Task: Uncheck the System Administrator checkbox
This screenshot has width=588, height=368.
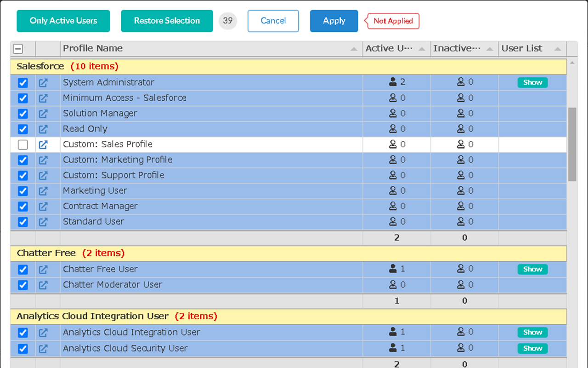Action: click(x=23, y=83)
